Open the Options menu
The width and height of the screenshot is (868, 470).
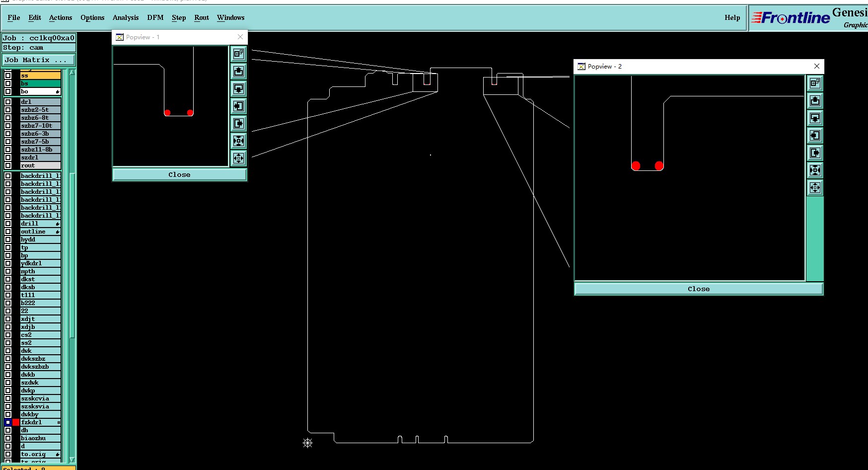pyautogui.click(x=92, y=18)
